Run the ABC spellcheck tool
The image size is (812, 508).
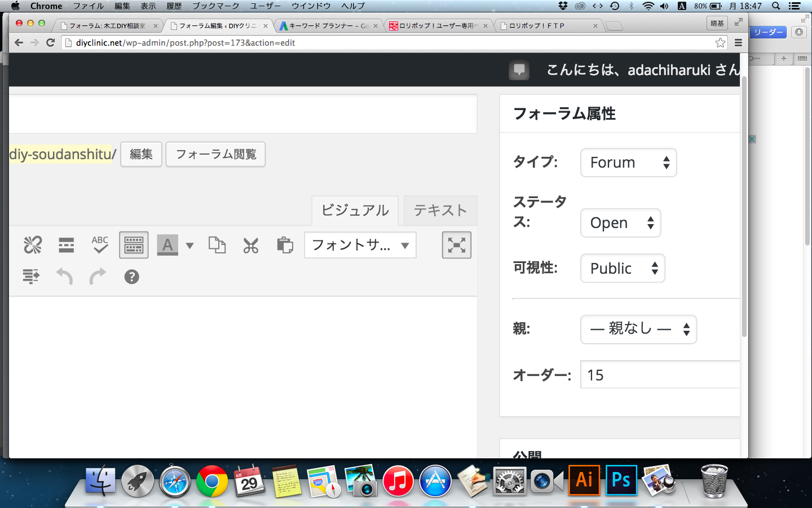tap(100, 245)
